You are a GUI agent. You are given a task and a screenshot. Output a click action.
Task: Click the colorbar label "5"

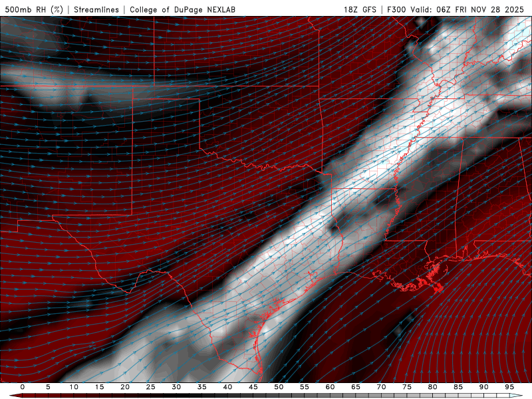(48, 387)
